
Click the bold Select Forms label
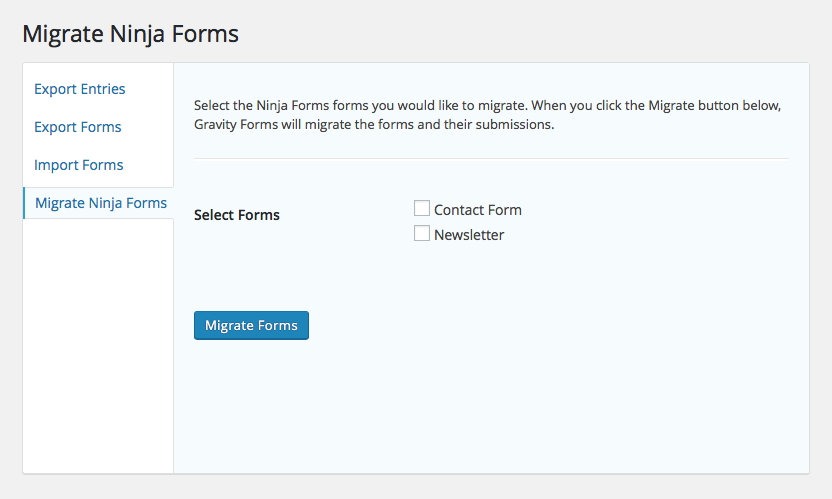[x=237, y=215]
